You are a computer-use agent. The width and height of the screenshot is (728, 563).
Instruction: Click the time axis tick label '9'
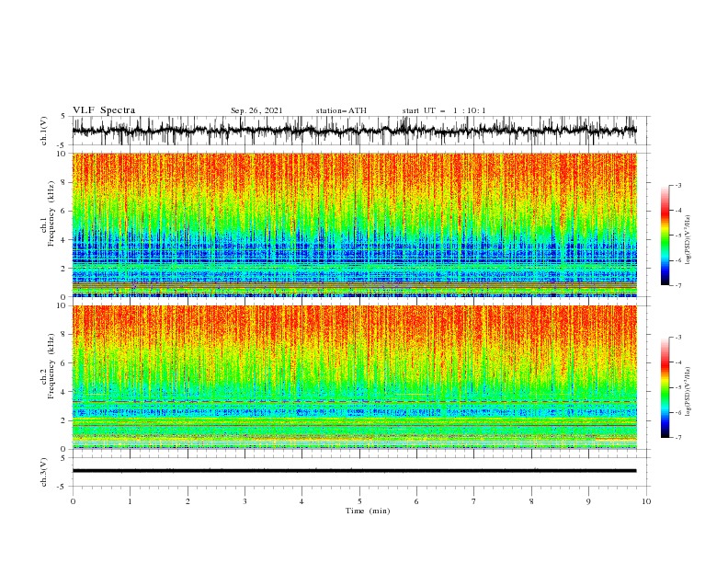(x=588, y=501)
